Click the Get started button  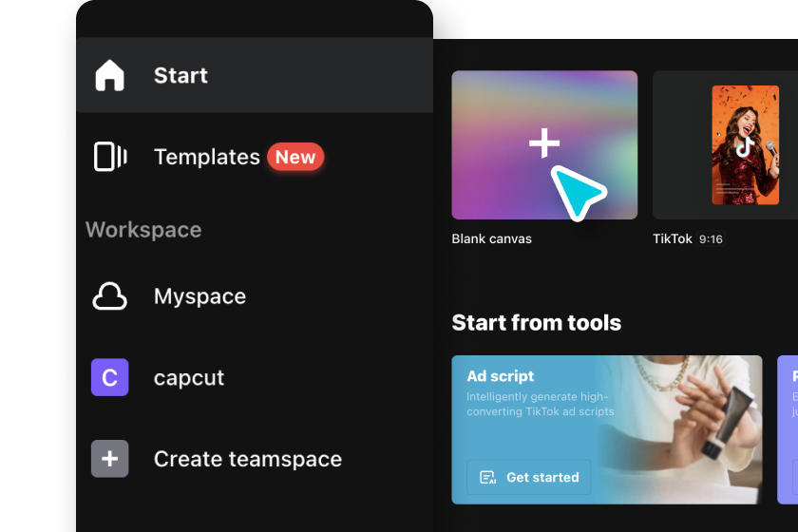tap(529, 478)
